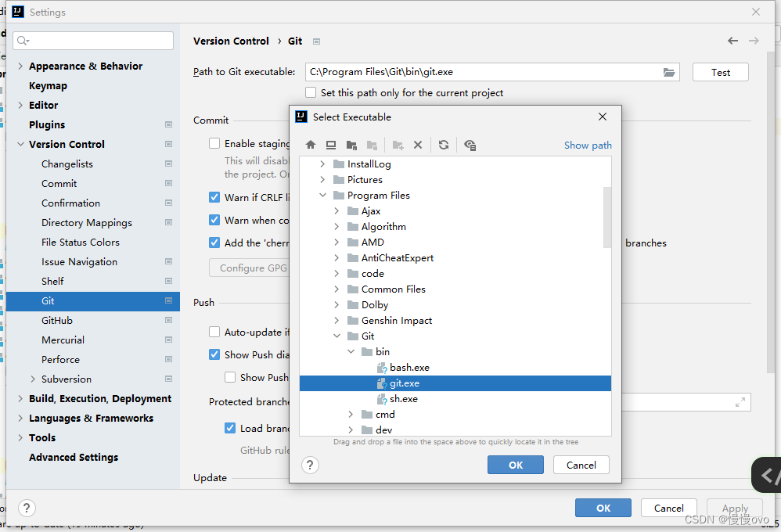Click sh.exe file icon
The image size is (781, 532).
click(382, 400)
